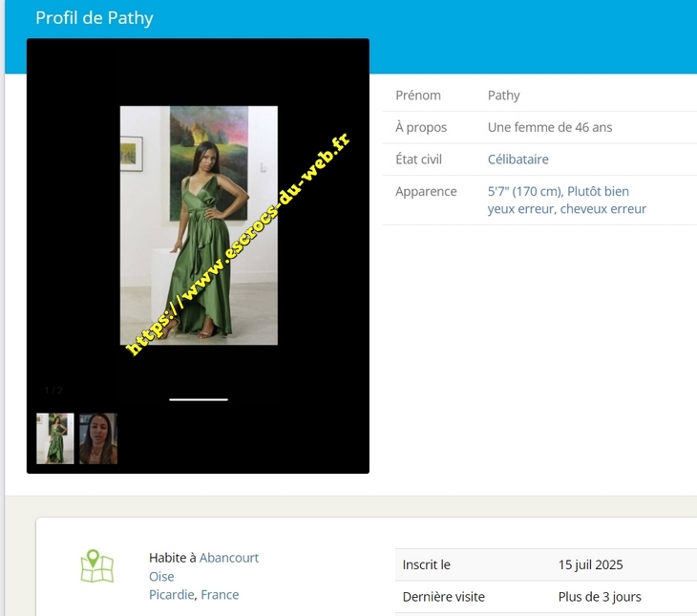Click the 5'7" (170 cm) height link
This screenshot has height=616, width=697.
524,191
